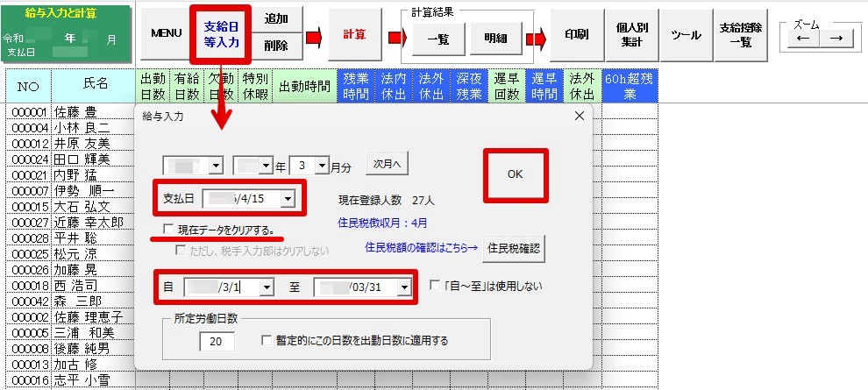This screenshot has width=868, height=390.
Task: Click the 60h超残業 column header
Action: click(x=630, y=86)
